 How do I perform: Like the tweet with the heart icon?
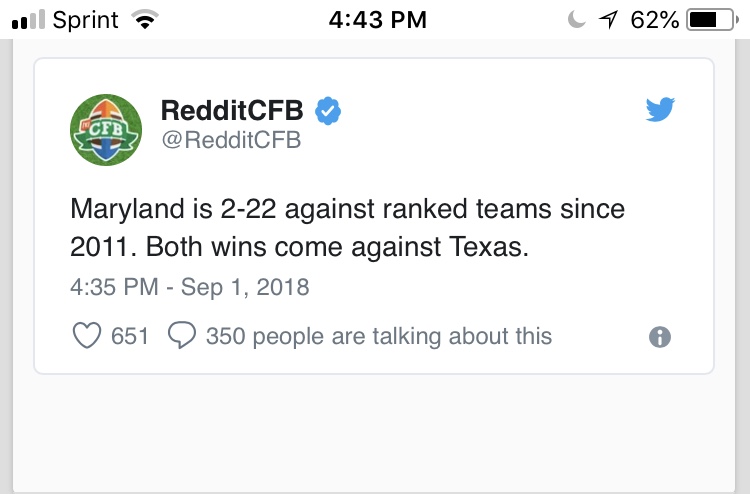pyautogui.click(x=87, y=335)
